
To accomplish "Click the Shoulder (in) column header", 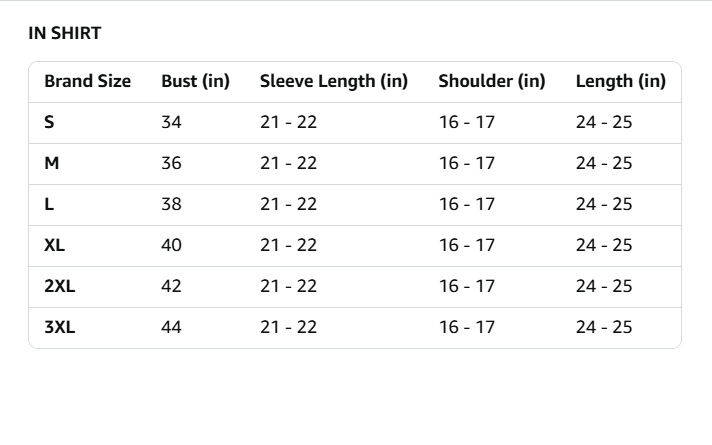I will pos(492,81).
